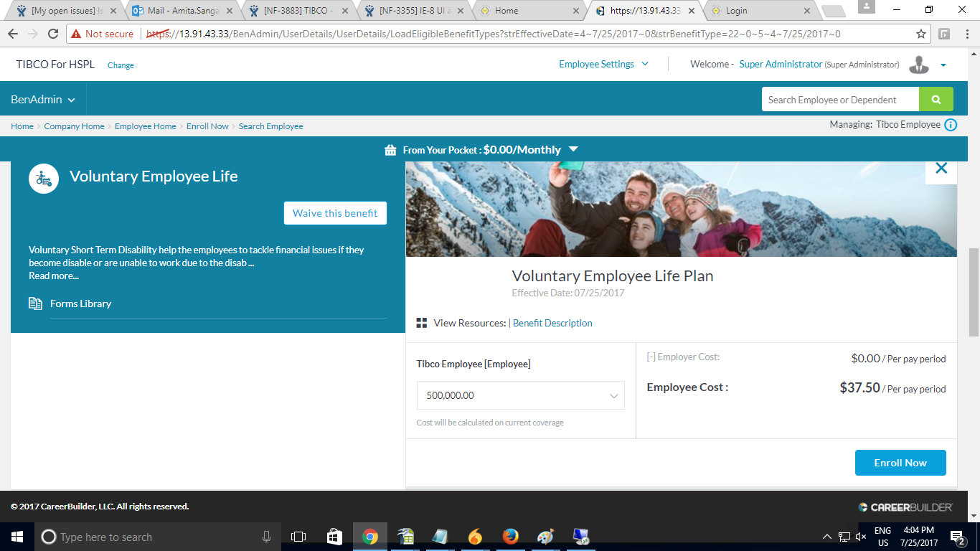Click the family selfie banner image
980x551 pixels.
pos(682,209)
